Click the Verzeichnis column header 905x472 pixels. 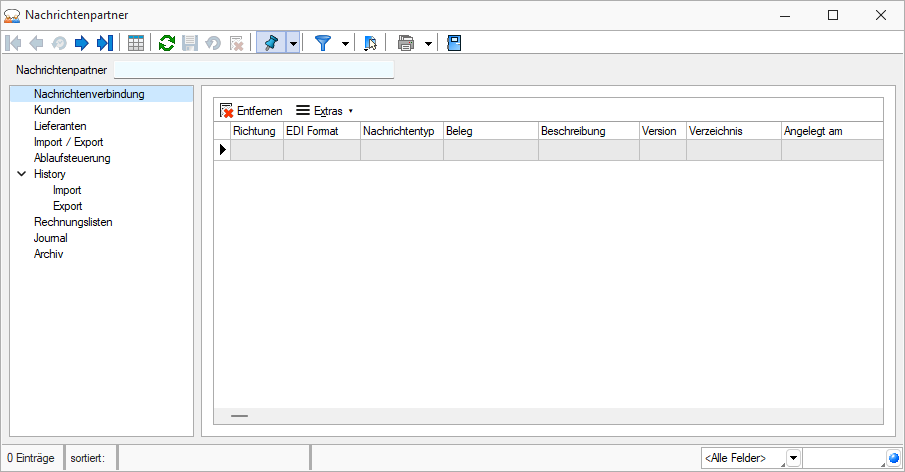734,131
